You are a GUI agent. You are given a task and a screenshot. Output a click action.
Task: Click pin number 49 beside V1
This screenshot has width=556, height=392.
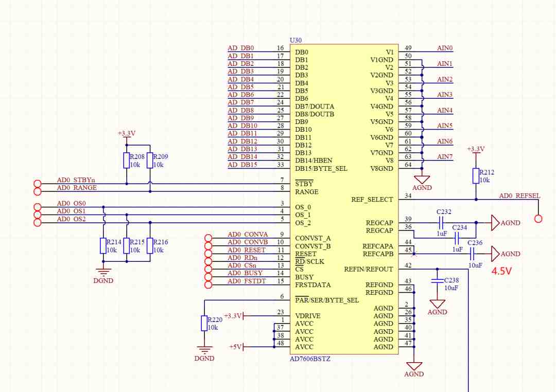pos(408,48)
